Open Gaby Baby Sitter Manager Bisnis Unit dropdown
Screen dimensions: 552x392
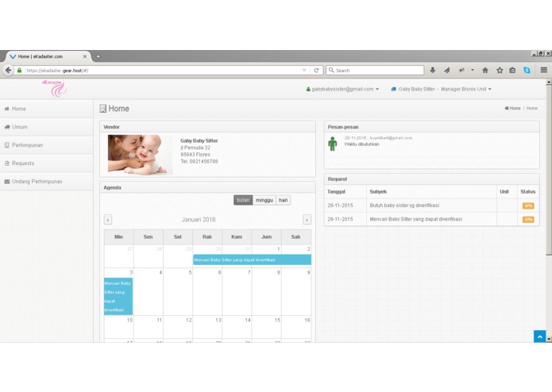(441, 90)
